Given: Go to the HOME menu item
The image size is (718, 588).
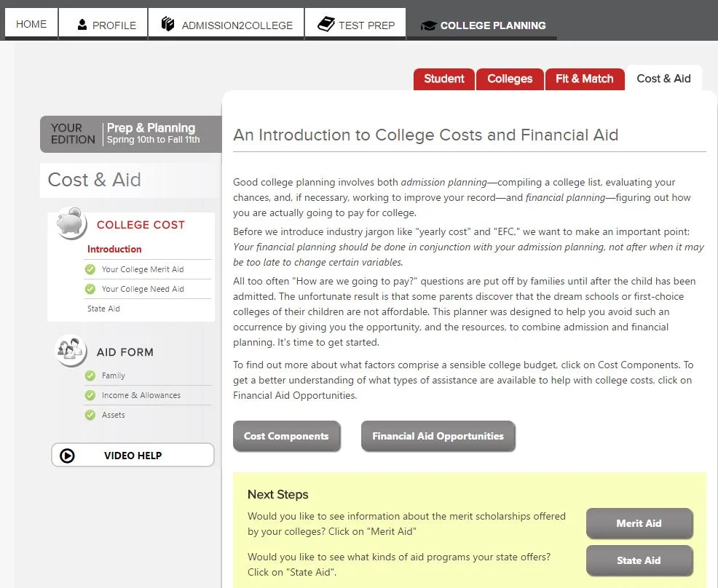Looking at the screenshot, I should pos(31,23).
